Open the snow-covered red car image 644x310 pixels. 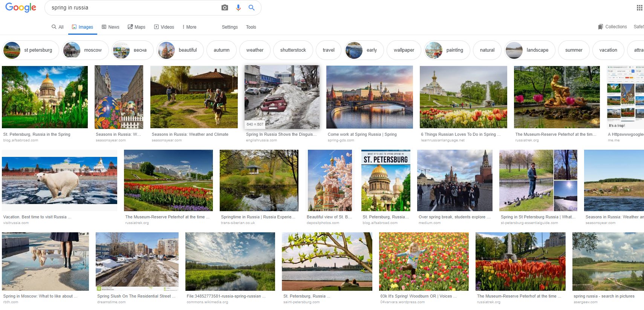[x=282, y=97]
